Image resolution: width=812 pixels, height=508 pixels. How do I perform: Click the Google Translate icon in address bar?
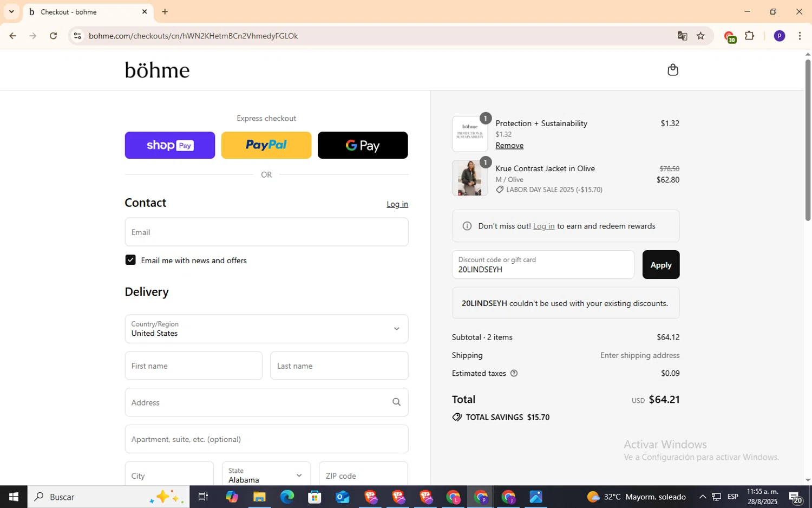tap(682, 36)
